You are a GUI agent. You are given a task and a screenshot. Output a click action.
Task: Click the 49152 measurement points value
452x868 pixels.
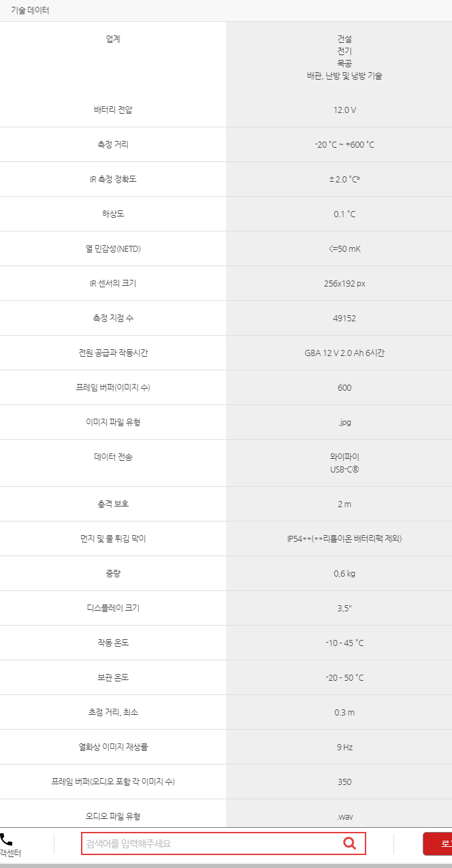tap(344, 318)
